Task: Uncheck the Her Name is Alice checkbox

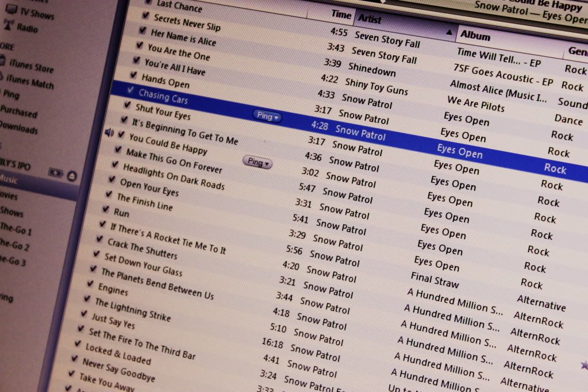Action: click(143, 30)
